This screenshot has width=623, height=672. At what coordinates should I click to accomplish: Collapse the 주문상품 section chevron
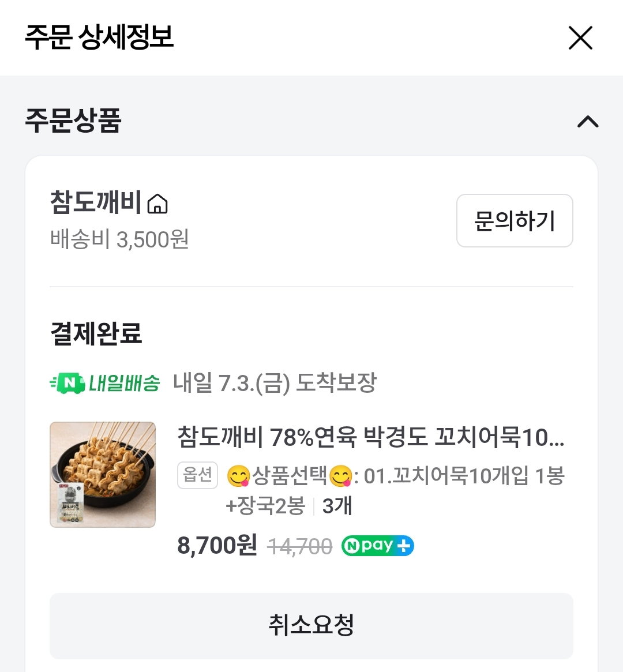(x=587, y=122)
